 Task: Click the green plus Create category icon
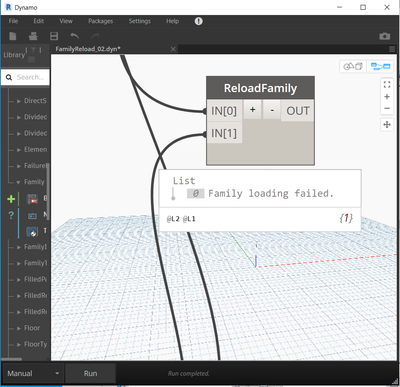(x=11, y=199)
